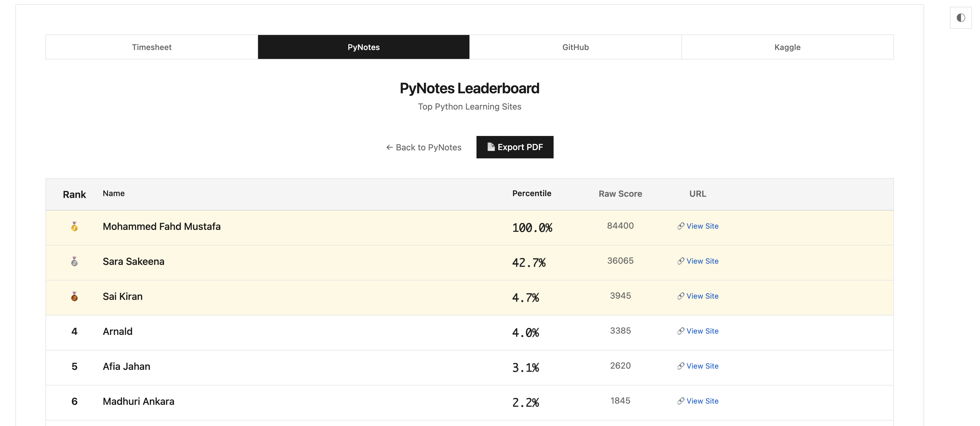The width and height of the screenshot is (980, 426).
Task: Select the active PyNotes tab
Action: 363,47
